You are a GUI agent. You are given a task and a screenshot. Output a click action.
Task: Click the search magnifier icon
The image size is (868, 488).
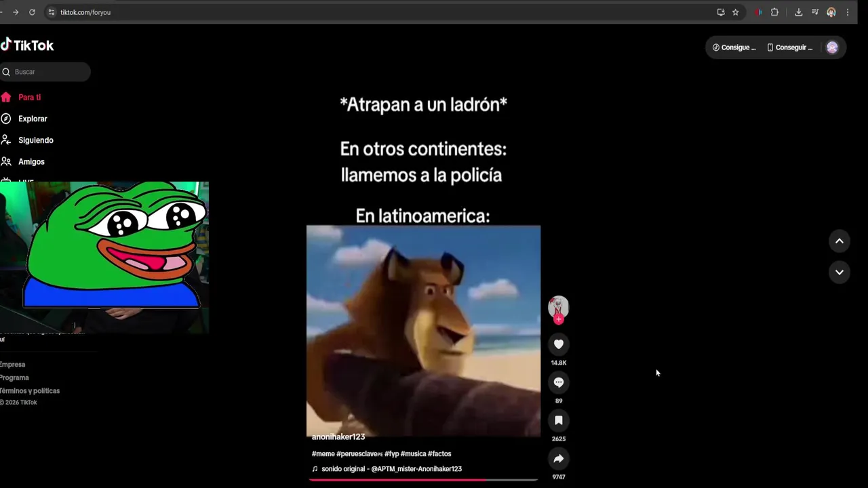pyautogui.click(x=6, y=72)
